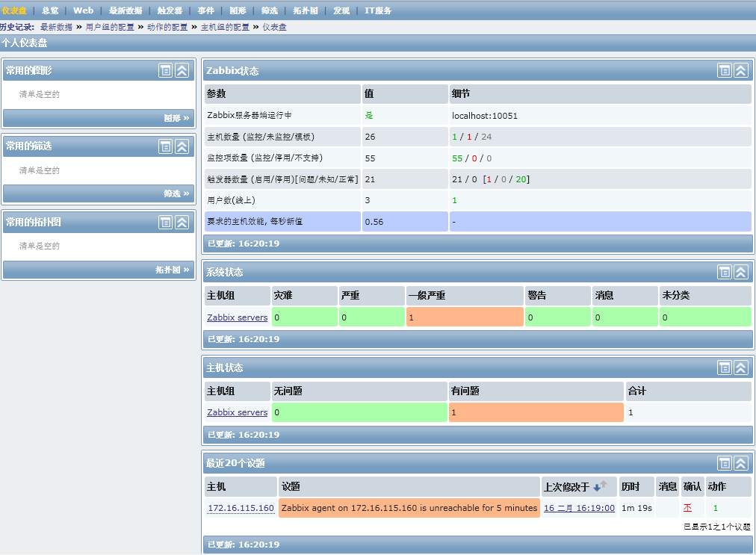The image size is (756, 555).
Task: Click 最新数据 in history breadcrumb
Action: click(57, 27)
